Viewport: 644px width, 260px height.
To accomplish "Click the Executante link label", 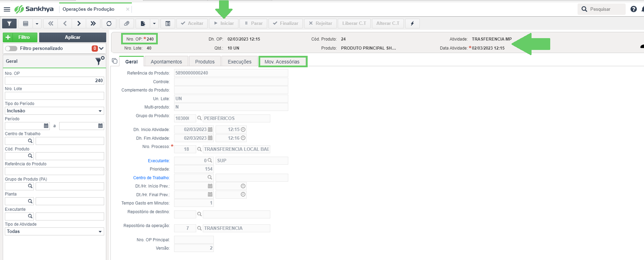I will pyautogui.click(x=159, y=161).
